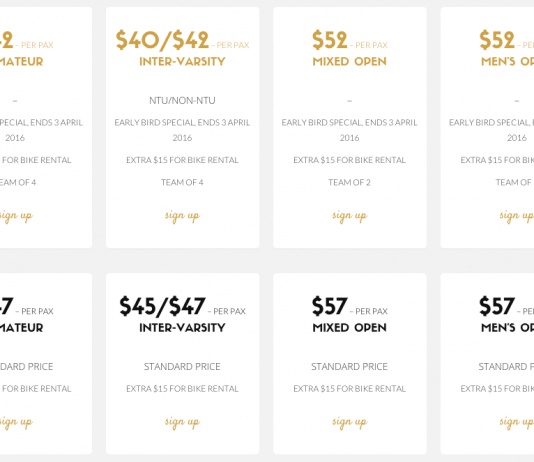
Task: Click sign up under early bird Amateur card
Action: pyautogui.click(x=16, y=216)
